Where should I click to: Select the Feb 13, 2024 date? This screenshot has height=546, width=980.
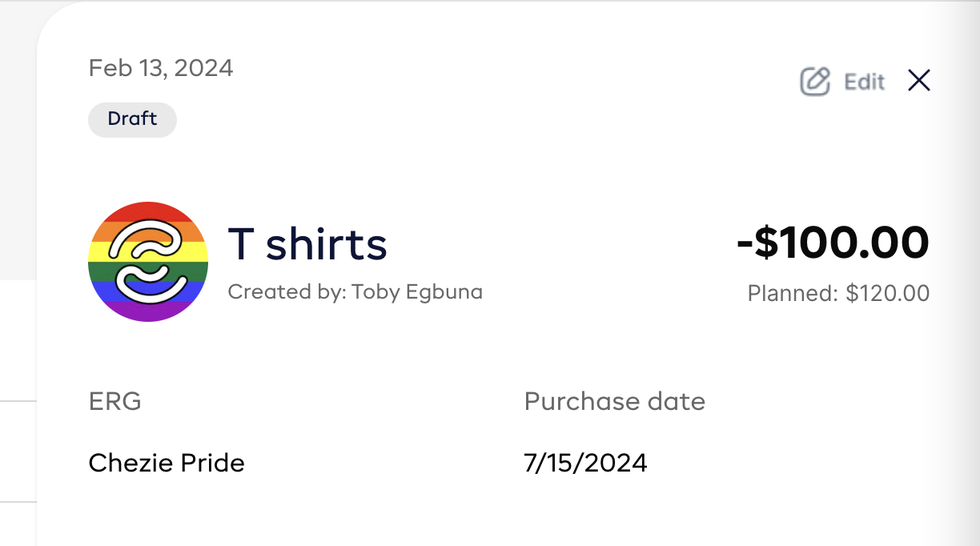pyautogui.click(x=161, y=68)
